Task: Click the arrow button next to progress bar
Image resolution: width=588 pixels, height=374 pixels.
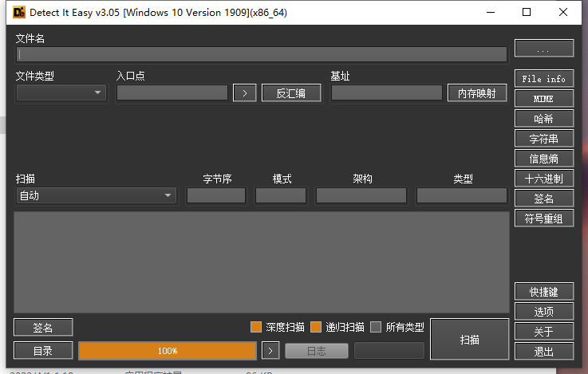Action: point(270,351)
